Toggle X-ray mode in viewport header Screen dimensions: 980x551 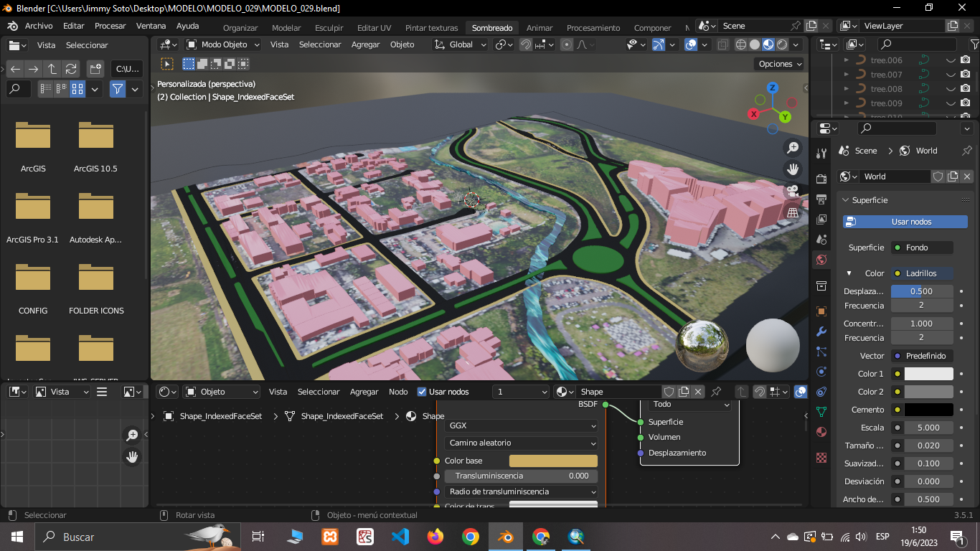click(x=722, y=44)
